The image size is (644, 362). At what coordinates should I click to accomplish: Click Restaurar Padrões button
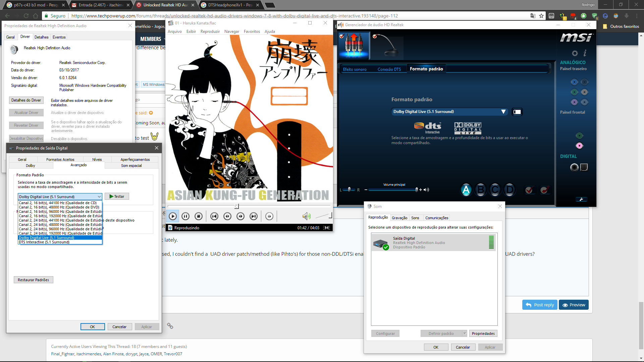[33, 280]
